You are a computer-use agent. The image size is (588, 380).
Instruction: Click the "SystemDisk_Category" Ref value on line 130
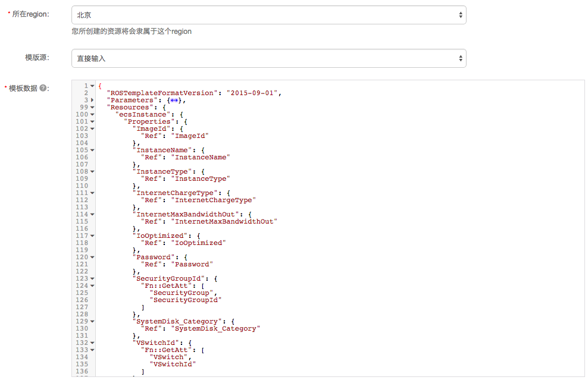click(215, 328)
